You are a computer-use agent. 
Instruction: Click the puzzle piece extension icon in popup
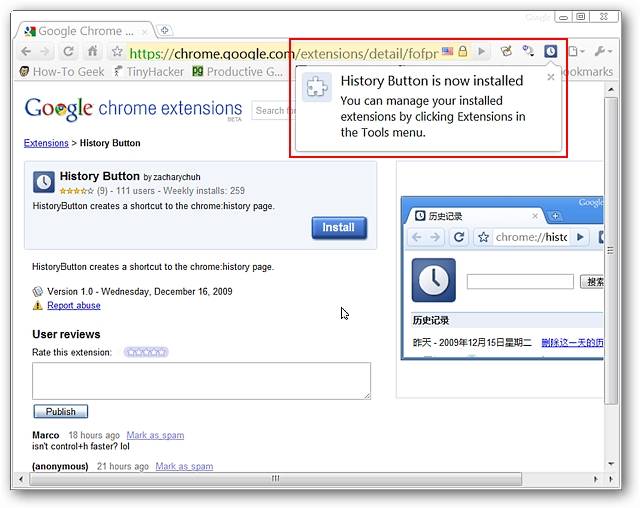(317, 87)
